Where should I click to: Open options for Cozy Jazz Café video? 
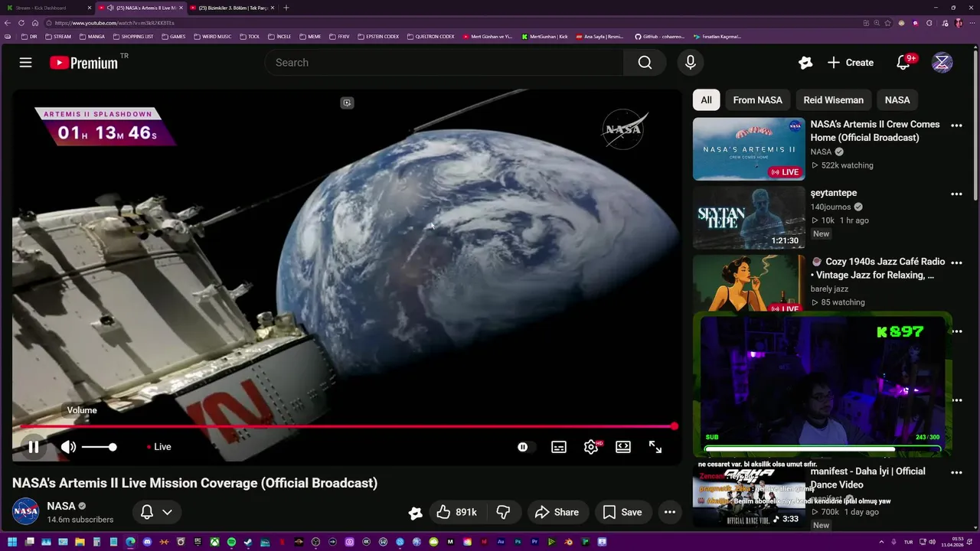(x=956, y=263)
